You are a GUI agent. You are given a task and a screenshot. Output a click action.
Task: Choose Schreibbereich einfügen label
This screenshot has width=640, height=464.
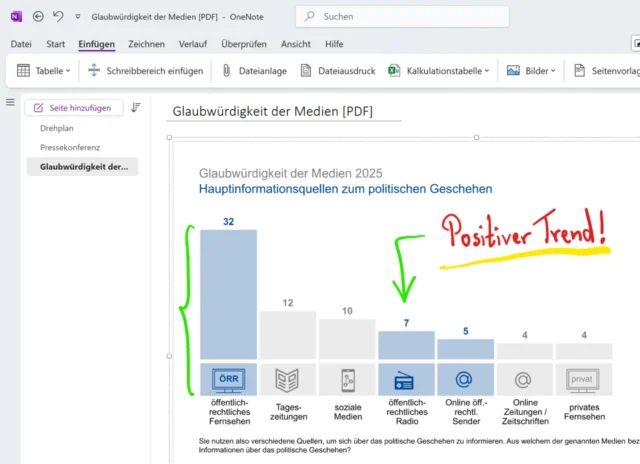point(155,71)
